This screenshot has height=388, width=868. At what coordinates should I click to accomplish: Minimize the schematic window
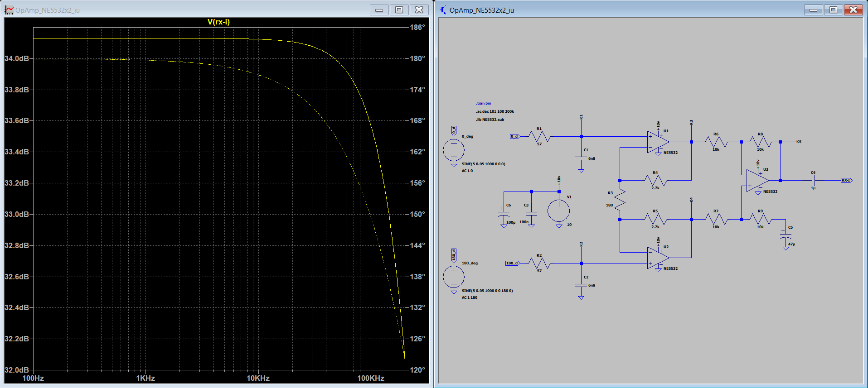(814, 10)
